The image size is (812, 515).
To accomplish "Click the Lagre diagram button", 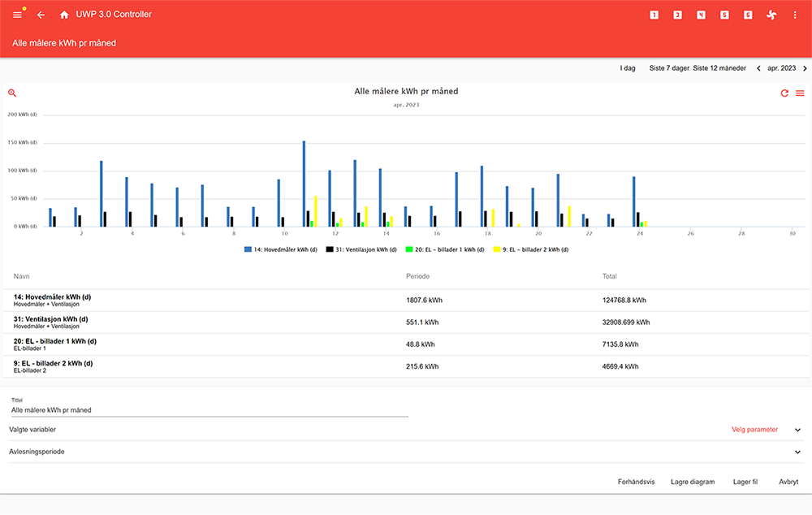I will coord(693,482).
